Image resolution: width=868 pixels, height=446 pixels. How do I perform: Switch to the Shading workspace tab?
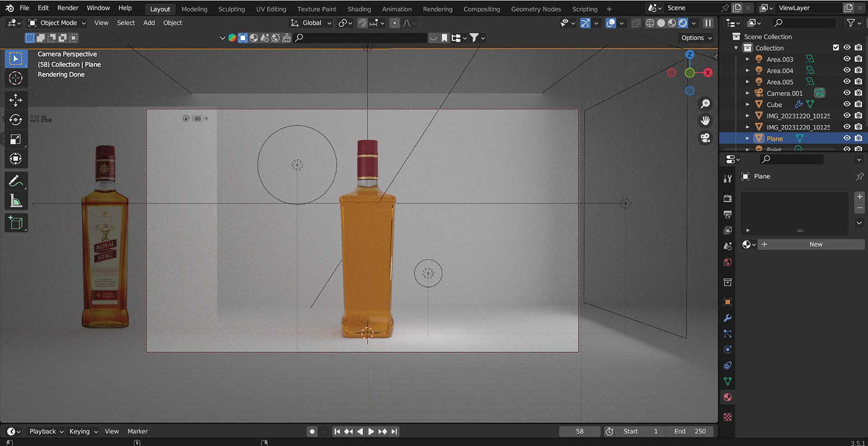tap(359, 9)
